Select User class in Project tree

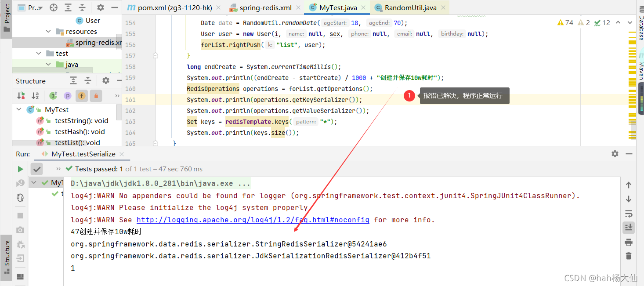coord(88,21)
